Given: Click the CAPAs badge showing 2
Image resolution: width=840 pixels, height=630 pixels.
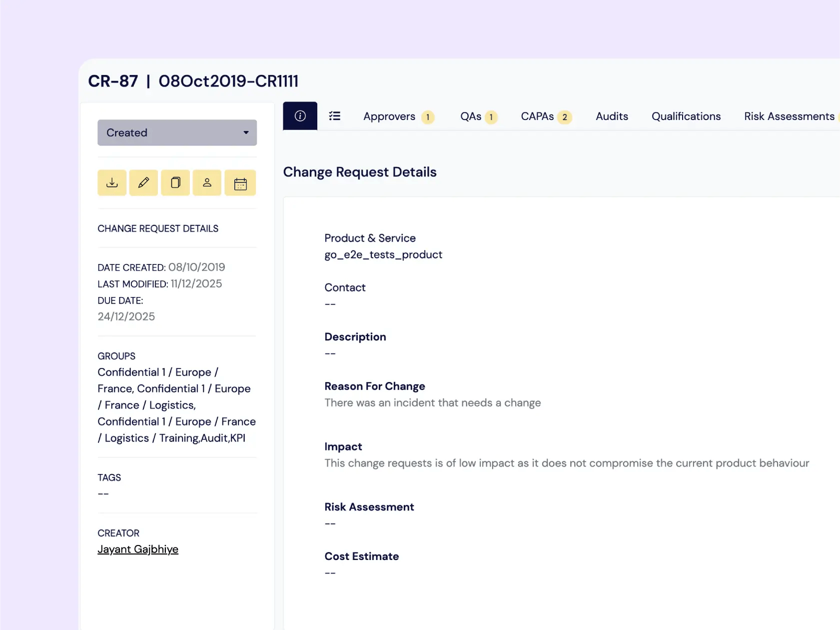Looking at the screenshot, I should pos(565,117).
